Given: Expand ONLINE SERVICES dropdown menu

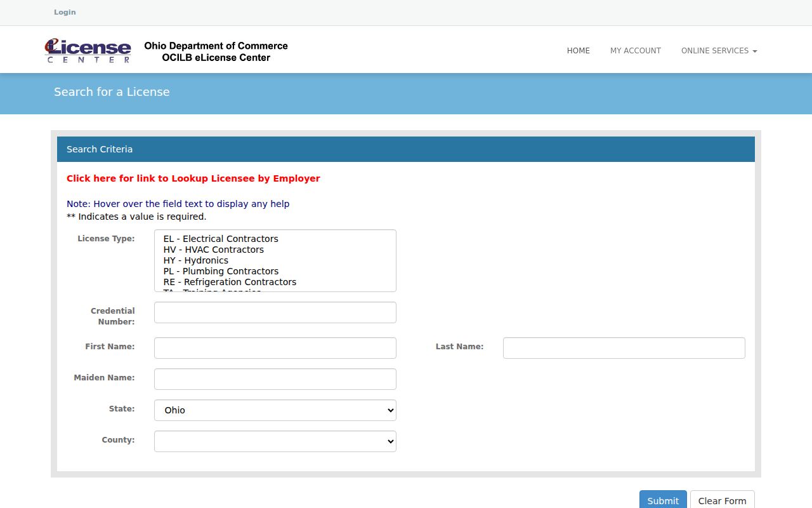Looking at the screenshot, I should 719,51.
